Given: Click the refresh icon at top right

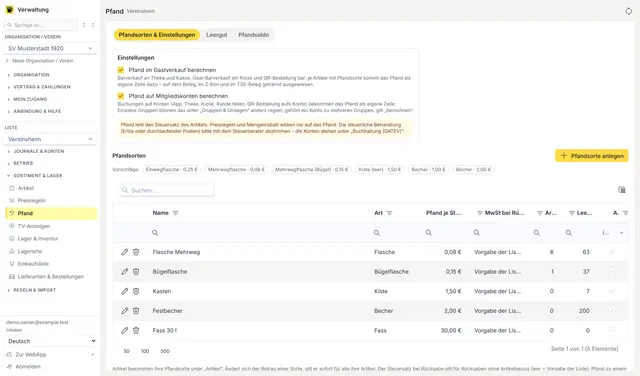Looking at the screenshot, I should (628, 11).
